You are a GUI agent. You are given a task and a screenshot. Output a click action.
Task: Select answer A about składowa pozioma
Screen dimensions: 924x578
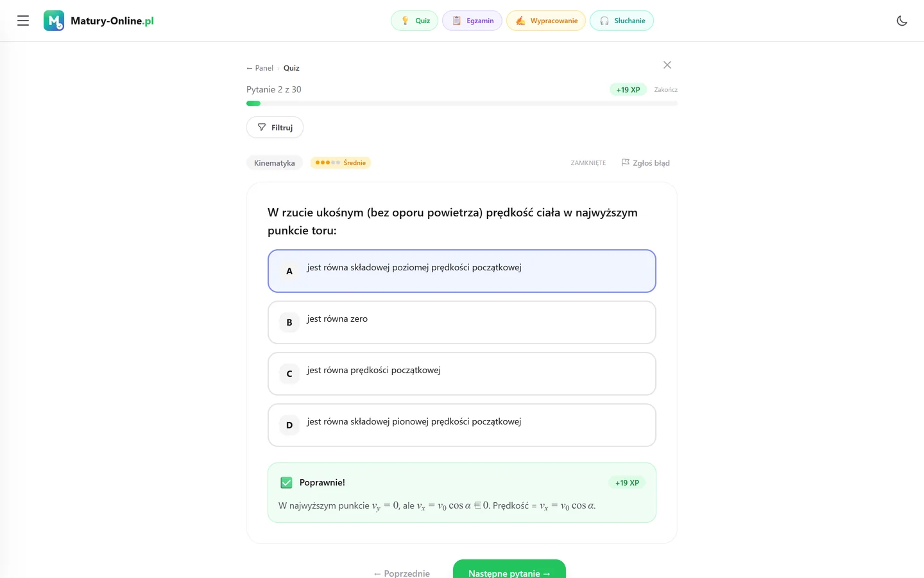pos(462,271)
